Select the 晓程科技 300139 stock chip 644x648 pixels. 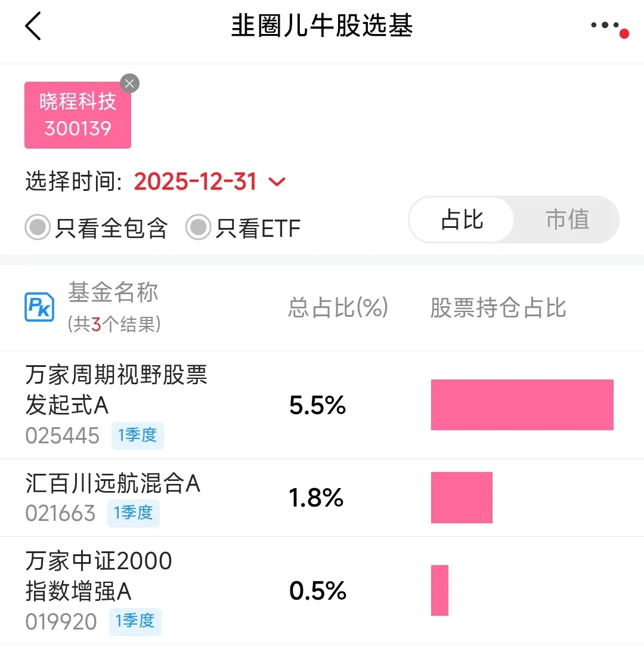point(78,116)
